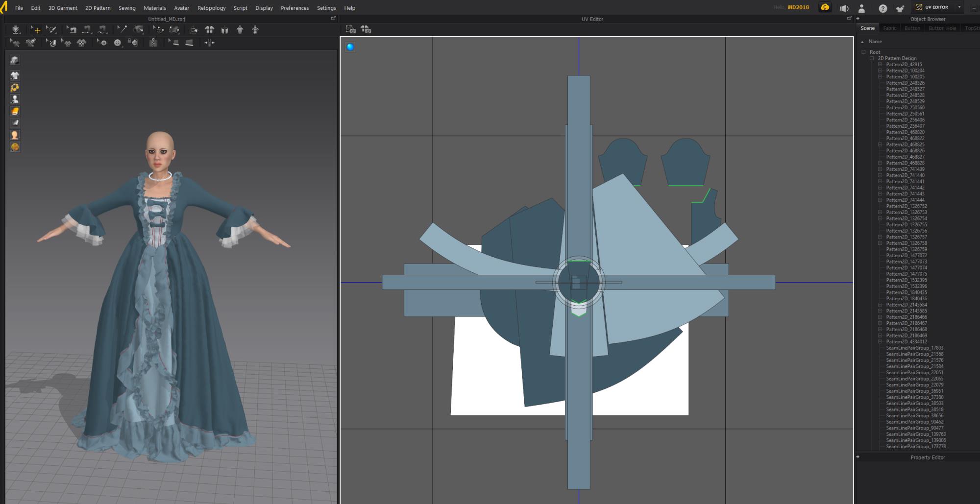Select SeamLinePairGroup_17803 in the tree
Viewport: 980px width, 504px height.
point(914,348)
